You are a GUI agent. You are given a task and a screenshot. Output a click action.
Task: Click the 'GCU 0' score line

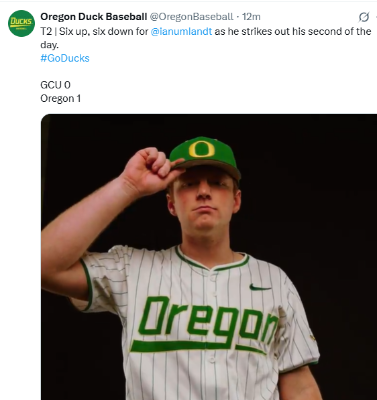click(55, 85)
